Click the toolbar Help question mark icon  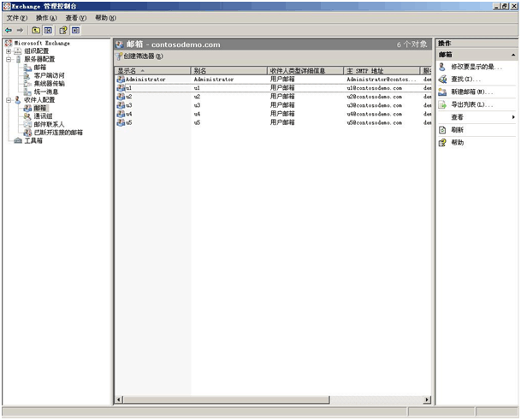coord(63,30)
